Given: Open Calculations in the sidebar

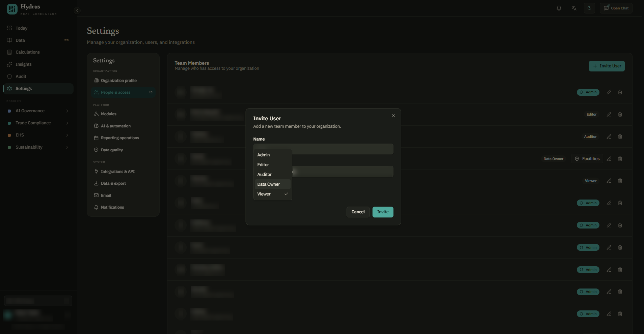Looking at the screenshot, I should pos(38,52).
